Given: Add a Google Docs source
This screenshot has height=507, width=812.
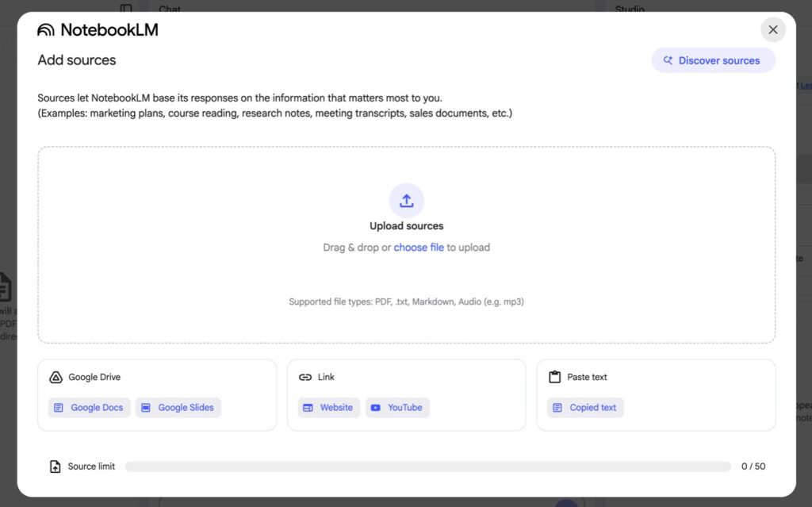Looking at the screenshot, I should coord(89,408).
